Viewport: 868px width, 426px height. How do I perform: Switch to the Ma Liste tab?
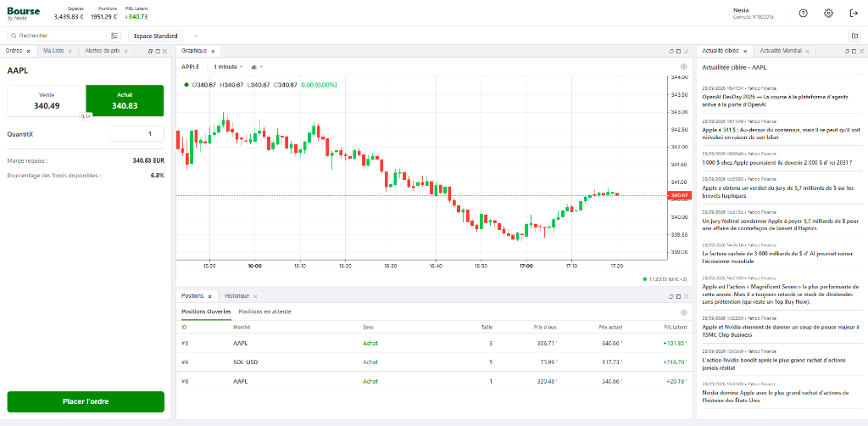tap(53, 51)
